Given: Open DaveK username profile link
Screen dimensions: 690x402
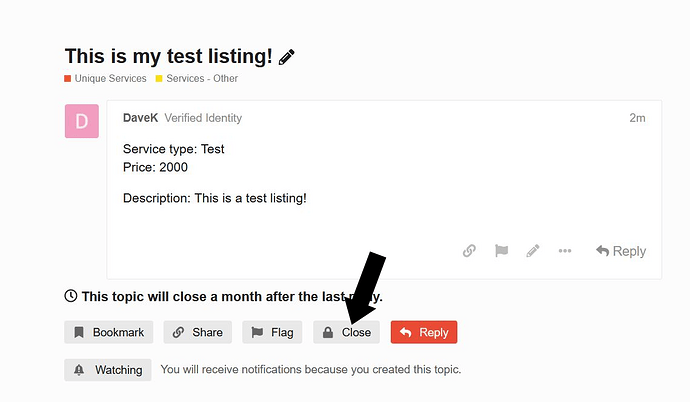Looking at the screenshot, I should [140, 118].
